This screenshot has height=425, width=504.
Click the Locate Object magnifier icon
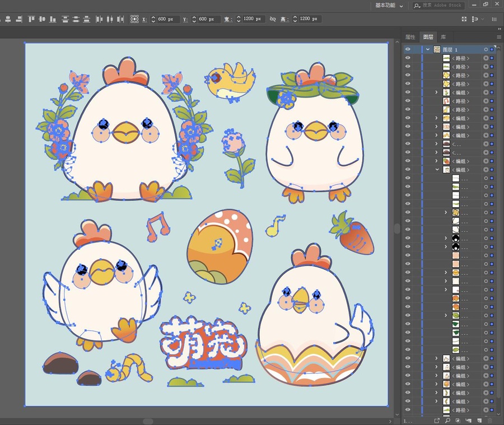pos(447,421)
